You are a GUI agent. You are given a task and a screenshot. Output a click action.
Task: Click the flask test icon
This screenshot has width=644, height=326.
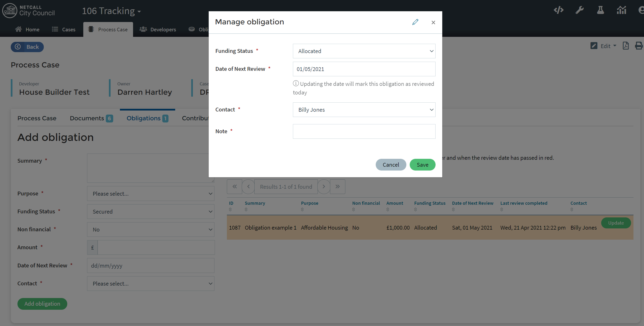coord(600,10)
